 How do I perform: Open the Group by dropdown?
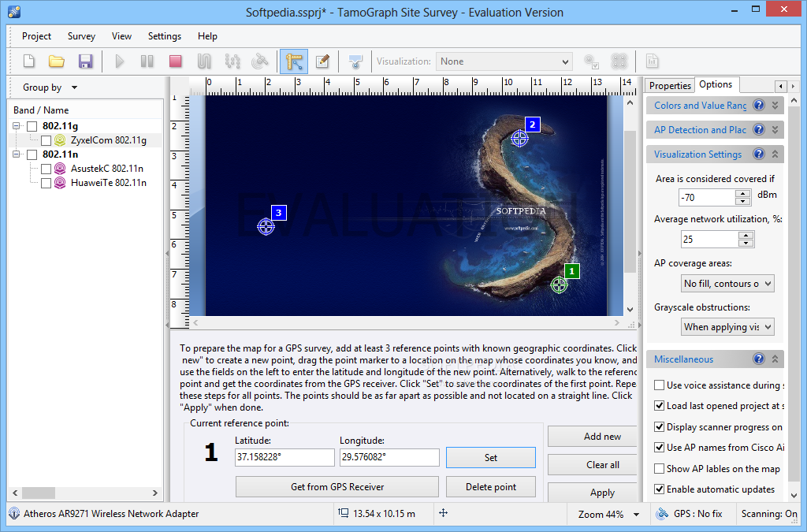coord(50,87)
